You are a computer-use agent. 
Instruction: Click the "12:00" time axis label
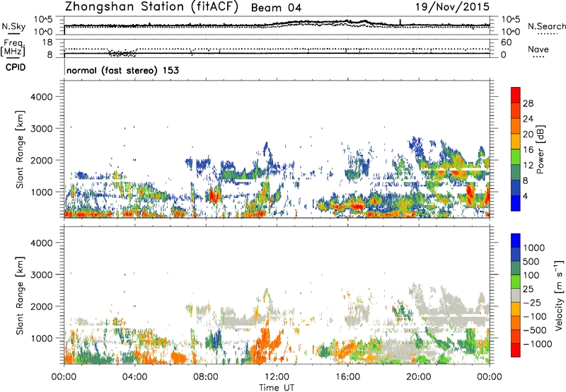(x=277, y=377)
